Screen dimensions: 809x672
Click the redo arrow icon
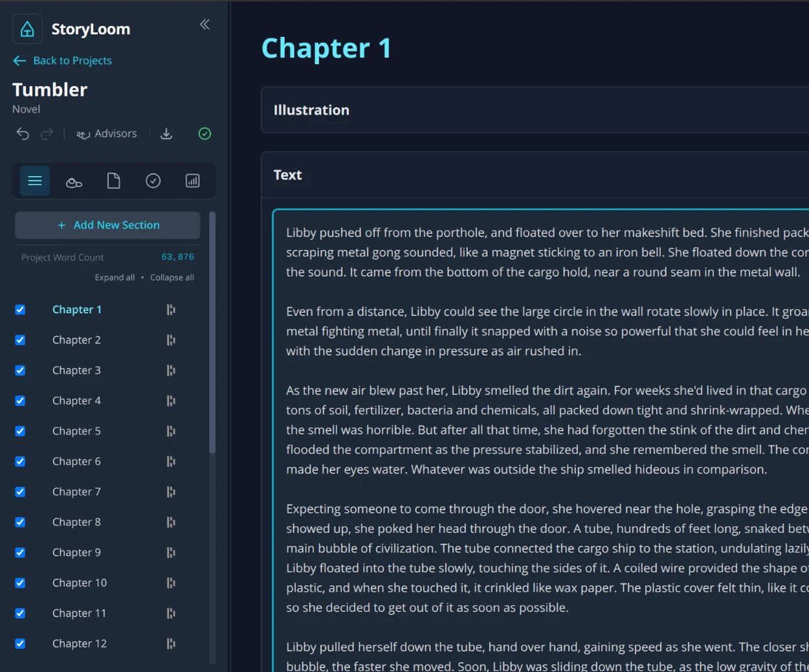(47, 133)
